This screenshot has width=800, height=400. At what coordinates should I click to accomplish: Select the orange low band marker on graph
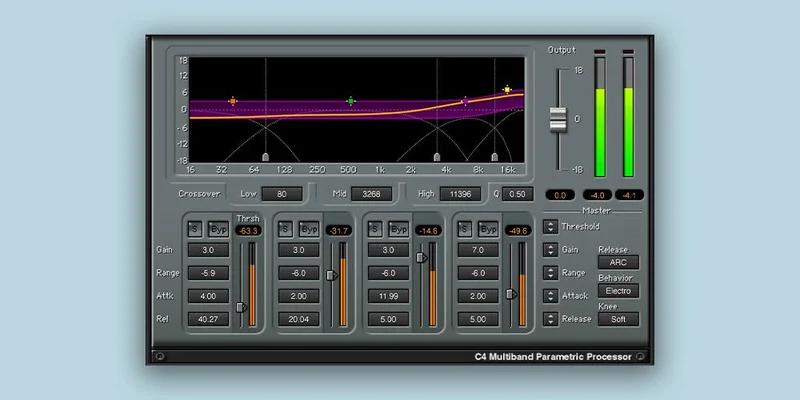233,101
